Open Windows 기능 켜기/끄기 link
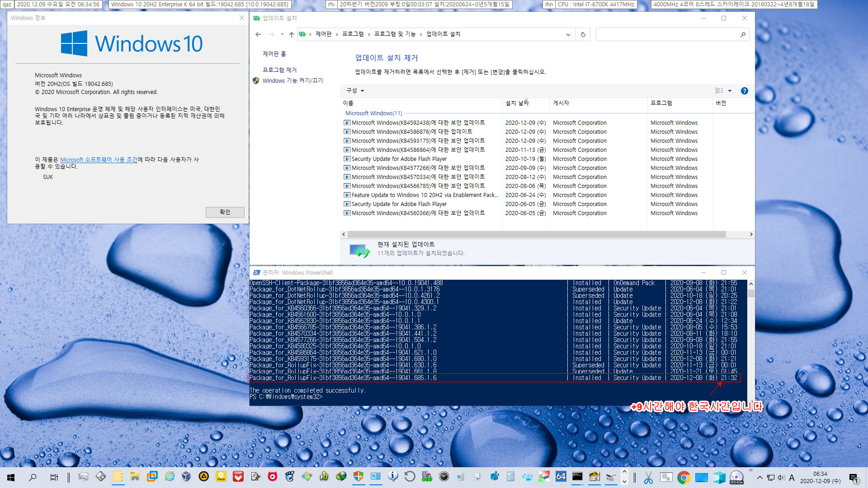The width and height of the screenshot is (868, 488). (x=292, y=81)
